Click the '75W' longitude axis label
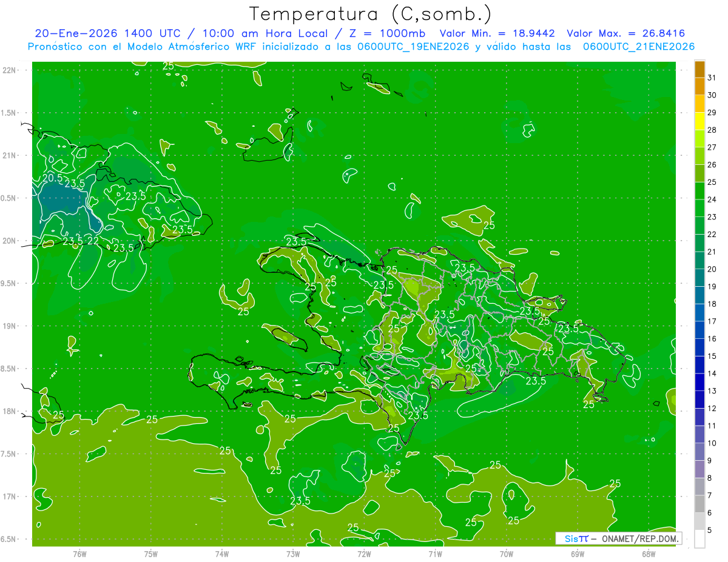Viewport: 728px width, 562px height. (151, 554)
